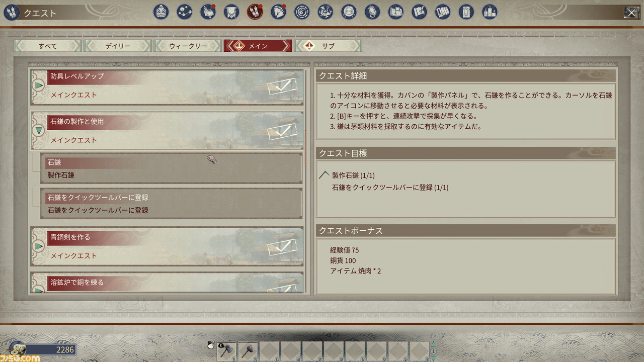The width and height of the screenshot is (644, 362).
Task: Open the banner flag icon in top bar
Action: point(231,12)
